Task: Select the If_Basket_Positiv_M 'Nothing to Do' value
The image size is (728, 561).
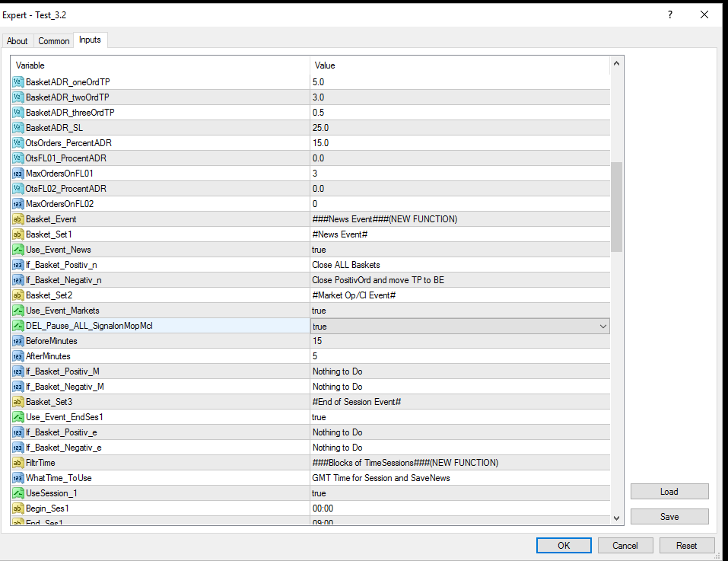Action: click(x=338, y=371)
